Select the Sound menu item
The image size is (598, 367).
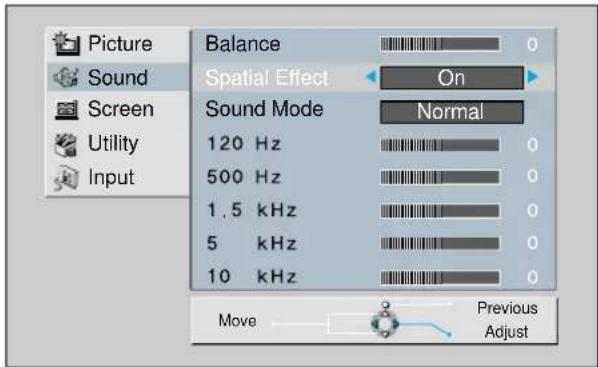(x=117, y=78)
